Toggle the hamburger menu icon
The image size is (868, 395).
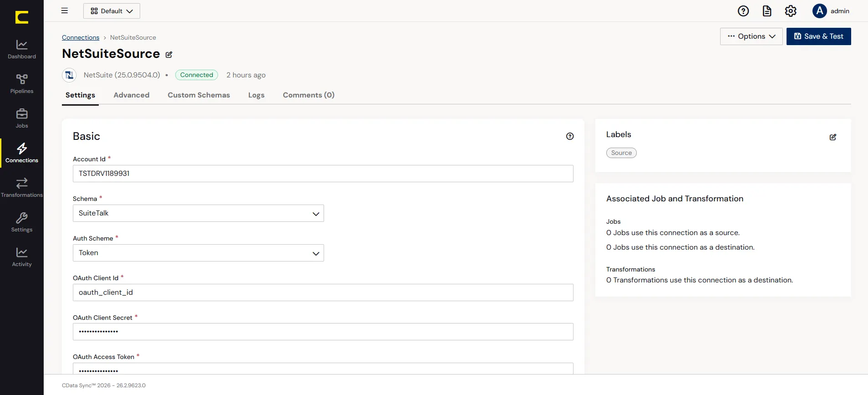click(x=65, y=11)
